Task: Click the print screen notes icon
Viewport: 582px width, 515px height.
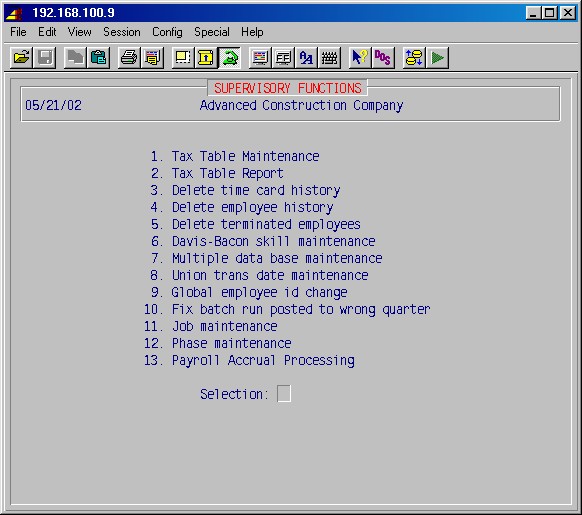Action: coord(152,58)
